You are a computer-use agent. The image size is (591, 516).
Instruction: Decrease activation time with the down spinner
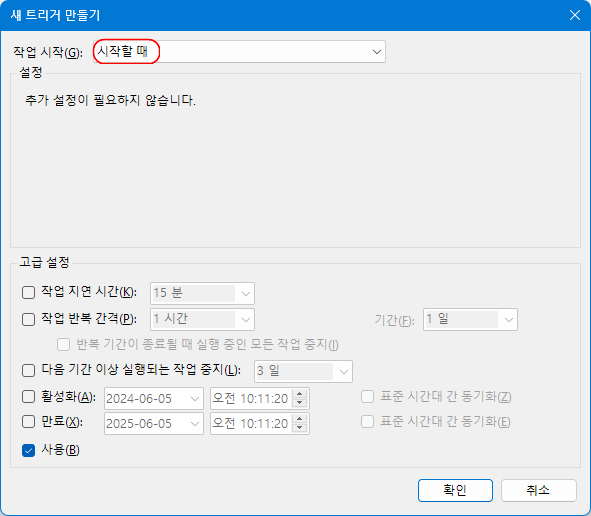[300, 403]
